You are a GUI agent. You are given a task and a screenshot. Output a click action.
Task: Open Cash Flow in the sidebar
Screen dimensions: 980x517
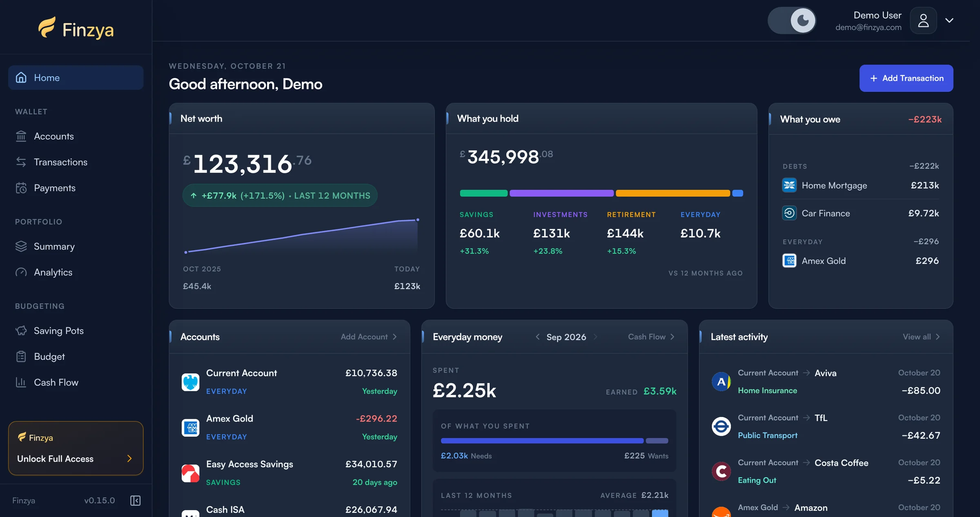click(76, 382)
